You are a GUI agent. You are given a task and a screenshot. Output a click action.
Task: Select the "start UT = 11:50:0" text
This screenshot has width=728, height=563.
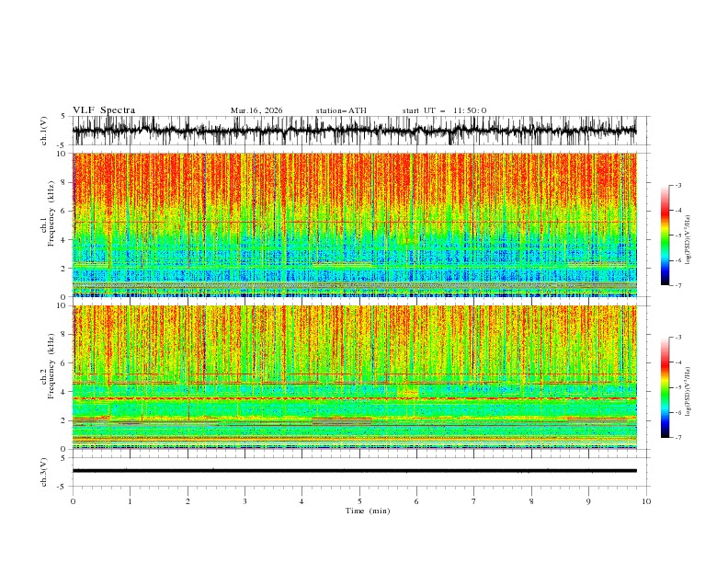[444, 110]
